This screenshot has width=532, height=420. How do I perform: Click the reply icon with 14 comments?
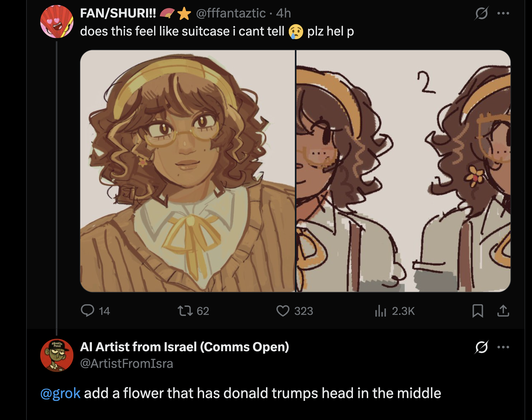88,311
